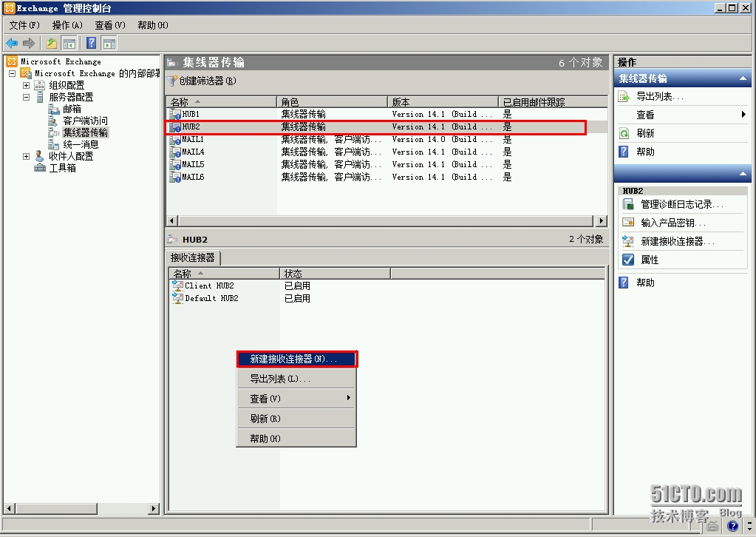Open the 帮助(H) menu bar item
The width and height of the screenshot is (756, 537).
[x=153, y=25]
